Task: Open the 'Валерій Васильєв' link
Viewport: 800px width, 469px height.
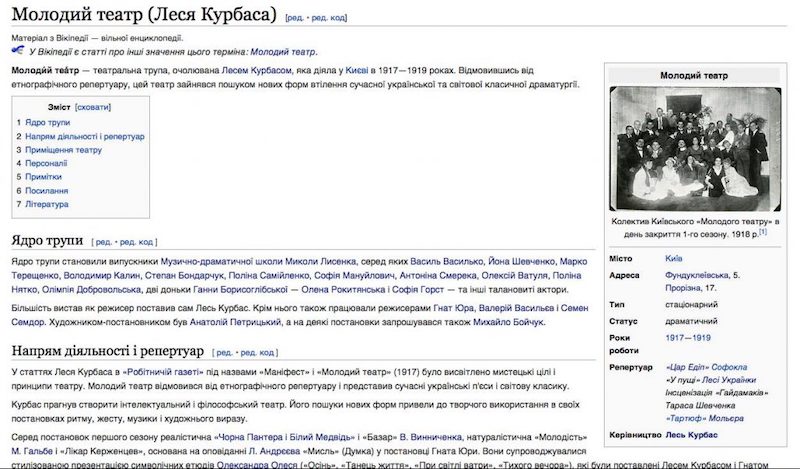Action: coord(516,308)
